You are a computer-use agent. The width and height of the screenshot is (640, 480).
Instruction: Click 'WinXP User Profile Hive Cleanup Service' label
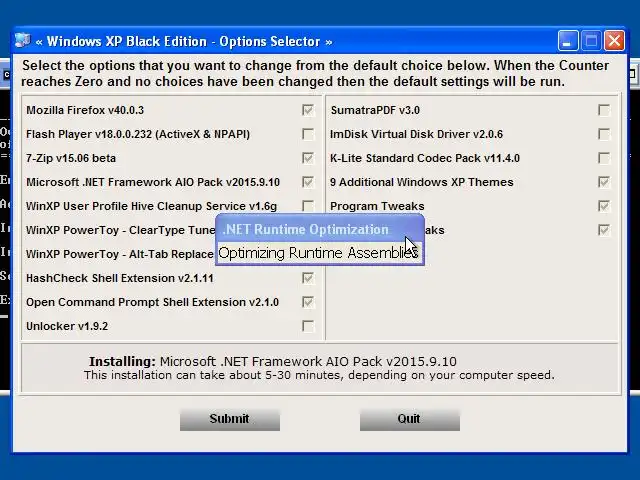[151, 206]
